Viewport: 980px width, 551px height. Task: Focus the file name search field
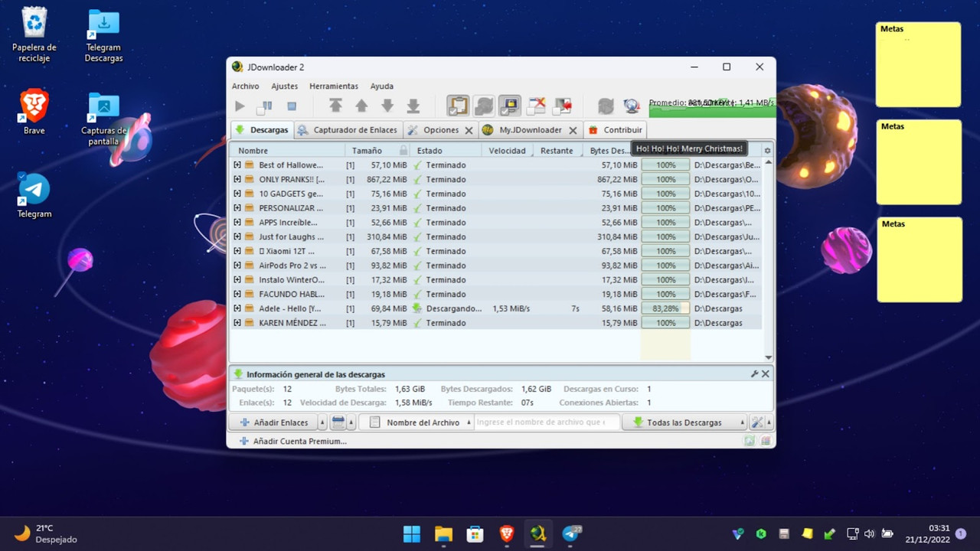[546, 422]
